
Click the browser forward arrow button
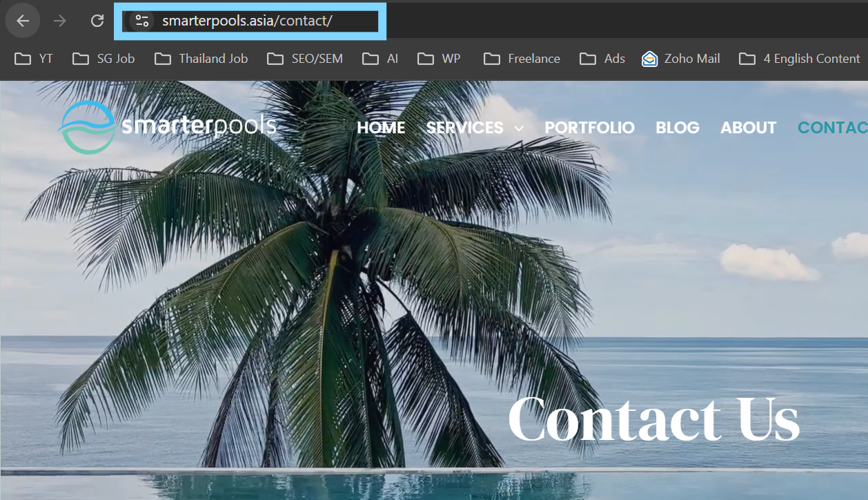[x=60, y=21]
